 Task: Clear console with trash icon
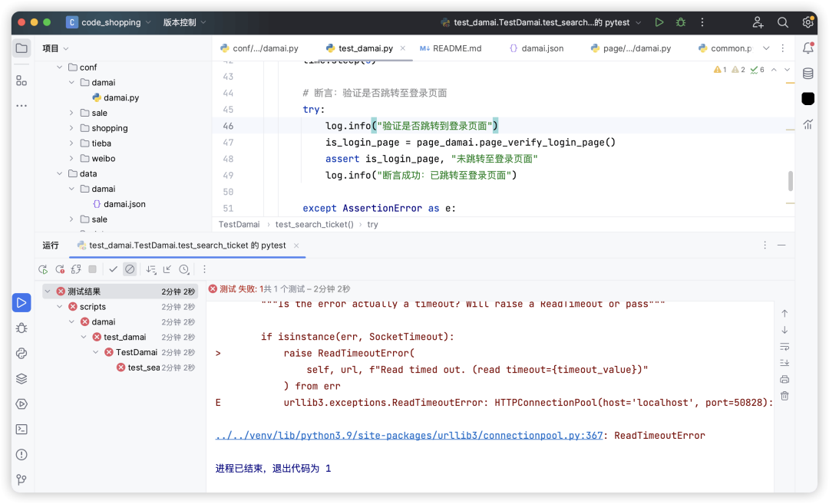(x=784, y=396)
